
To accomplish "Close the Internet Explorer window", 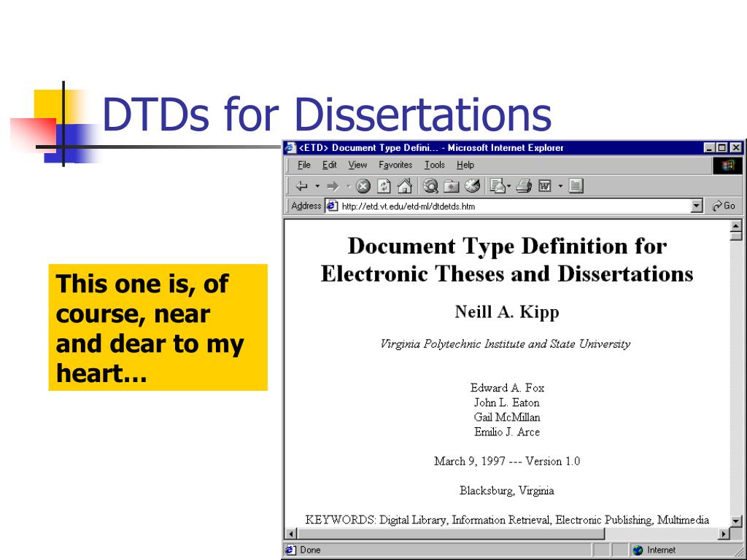I will pyautogui.click(x=736, y=147).
